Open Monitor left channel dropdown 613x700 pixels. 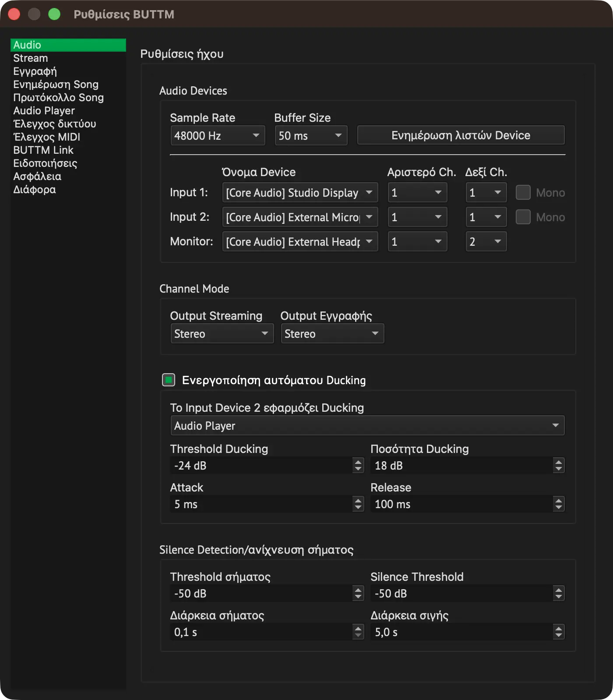(x=417, y=242)
